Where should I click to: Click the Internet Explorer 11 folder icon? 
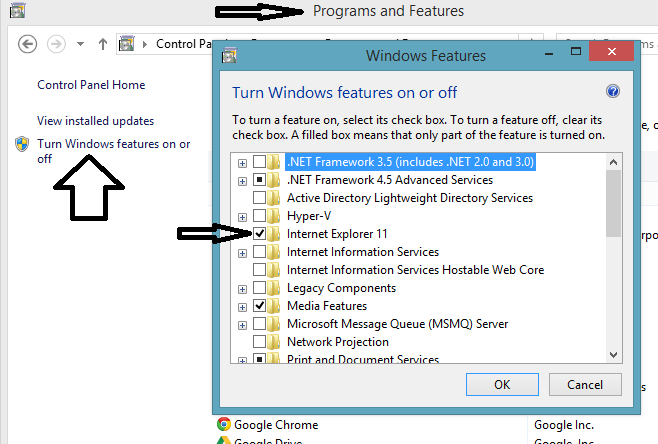(x=274, y=234)
